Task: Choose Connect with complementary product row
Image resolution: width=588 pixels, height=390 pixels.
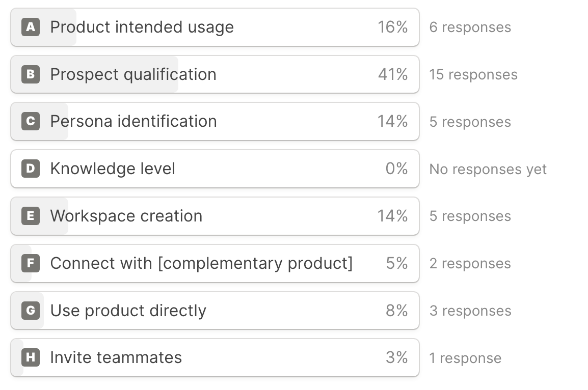Action: point(201,263)
